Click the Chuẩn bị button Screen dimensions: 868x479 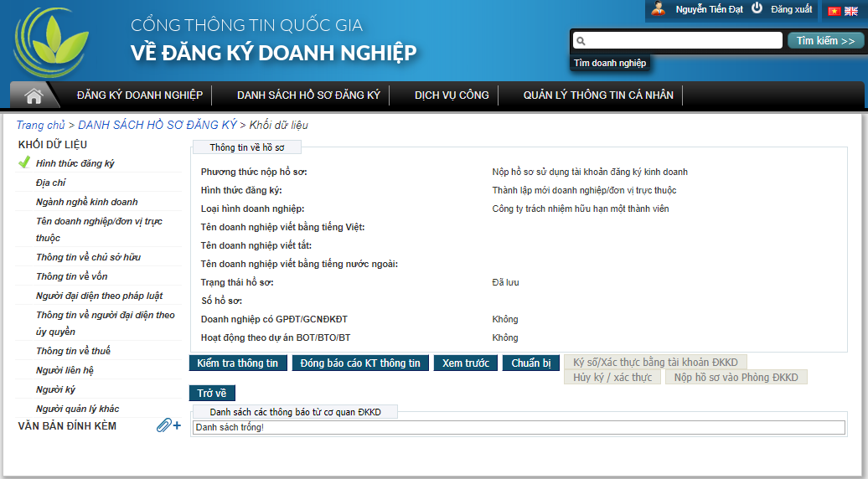pyautogui.click(x=531, y=363)
